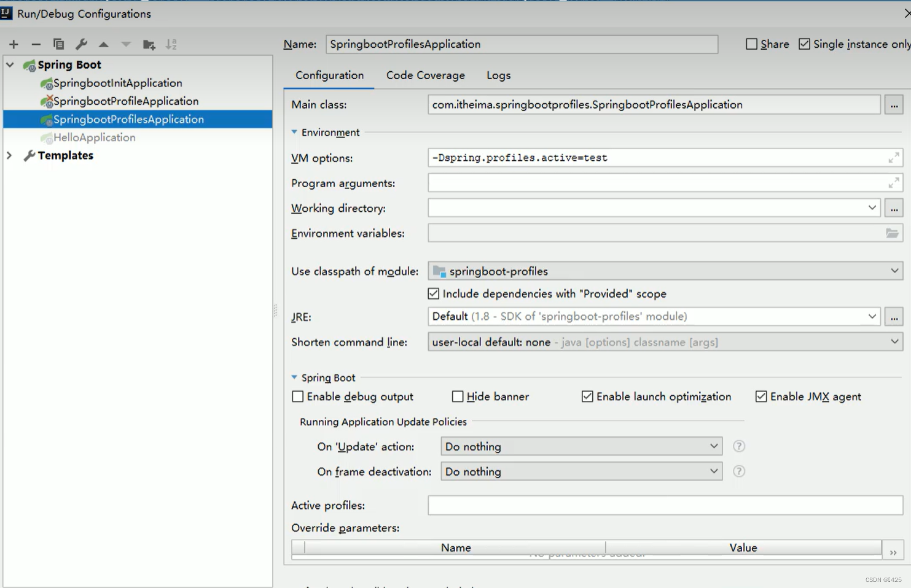The width and height of the screenshot is (911, 588).
Task: Toggle Include dependencies with "Provided" scope
Action: (434, 293)
